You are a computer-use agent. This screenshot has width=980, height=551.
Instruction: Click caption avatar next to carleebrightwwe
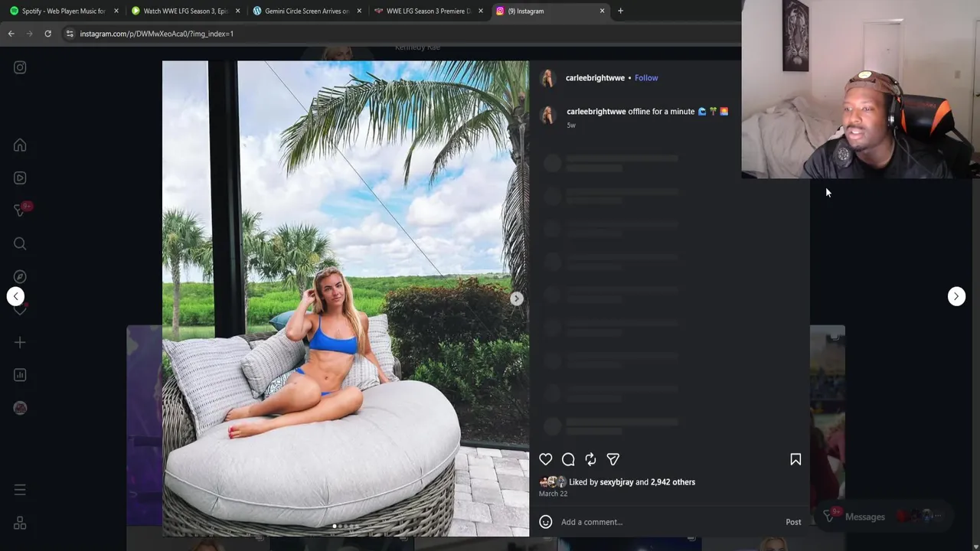[x=547, y=115]
